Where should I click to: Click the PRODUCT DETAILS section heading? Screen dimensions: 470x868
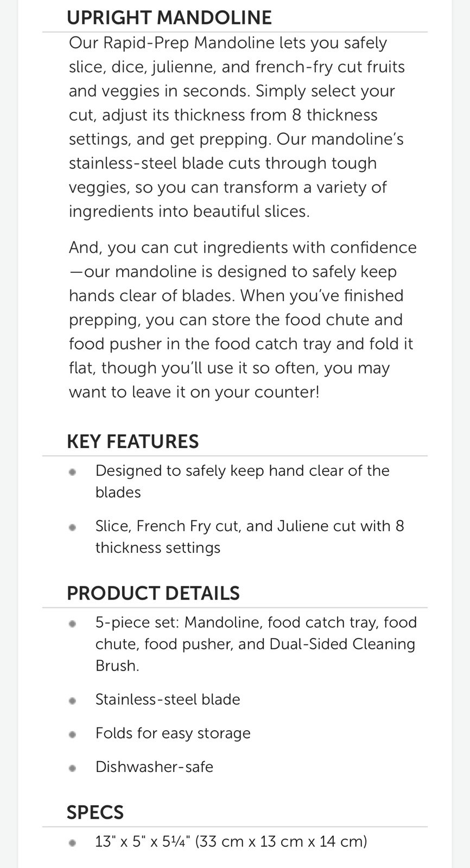pyautogui.click(x=153, y=593)
